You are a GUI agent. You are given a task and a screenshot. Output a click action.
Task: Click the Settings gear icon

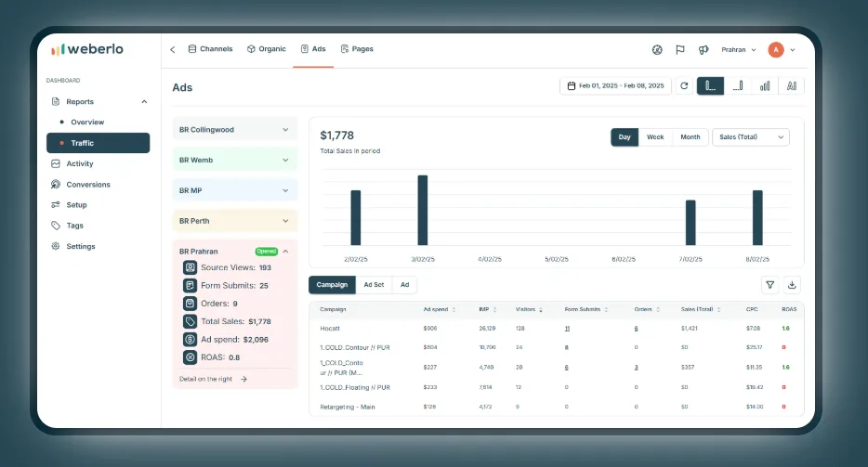click(x=56, y=246)
